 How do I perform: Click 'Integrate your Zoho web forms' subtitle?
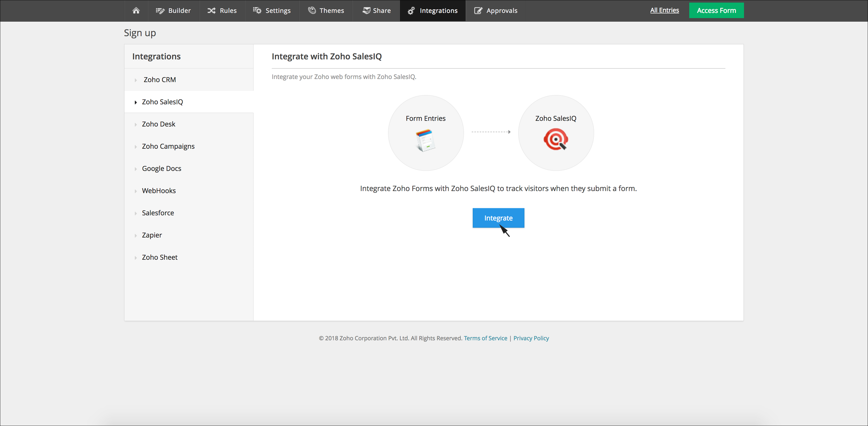click(x=344, y=77)
